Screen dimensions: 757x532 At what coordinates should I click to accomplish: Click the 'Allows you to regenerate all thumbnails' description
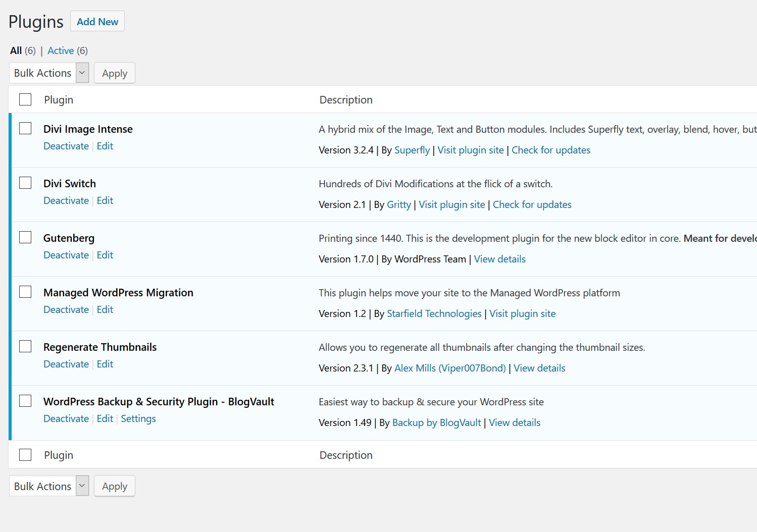[x=482, y=347]
